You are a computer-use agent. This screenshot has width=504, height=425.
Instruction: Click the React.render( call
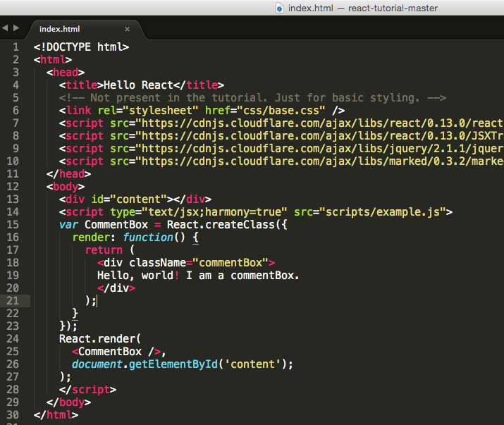pos(100,339)
